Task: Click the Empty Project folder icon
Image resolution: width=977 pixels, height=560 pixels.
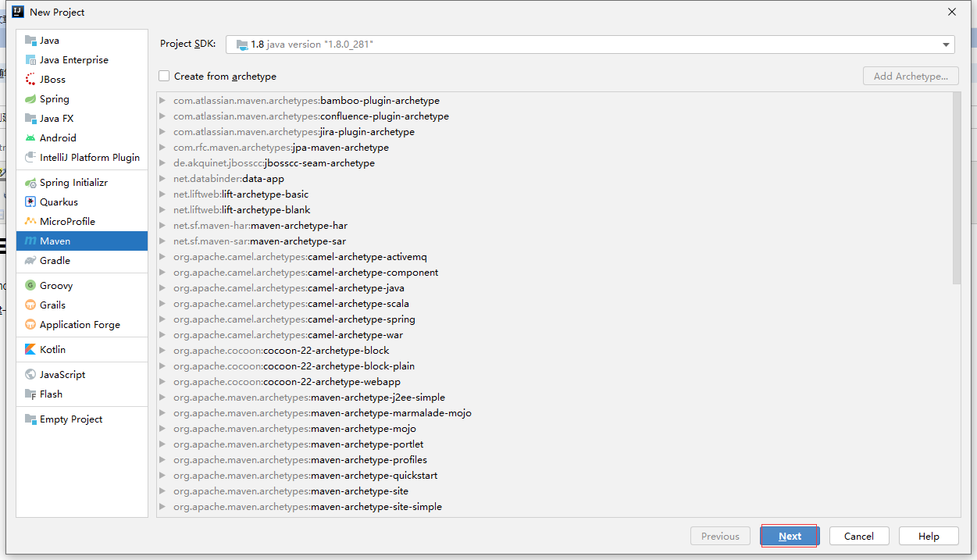Action: 30,419
